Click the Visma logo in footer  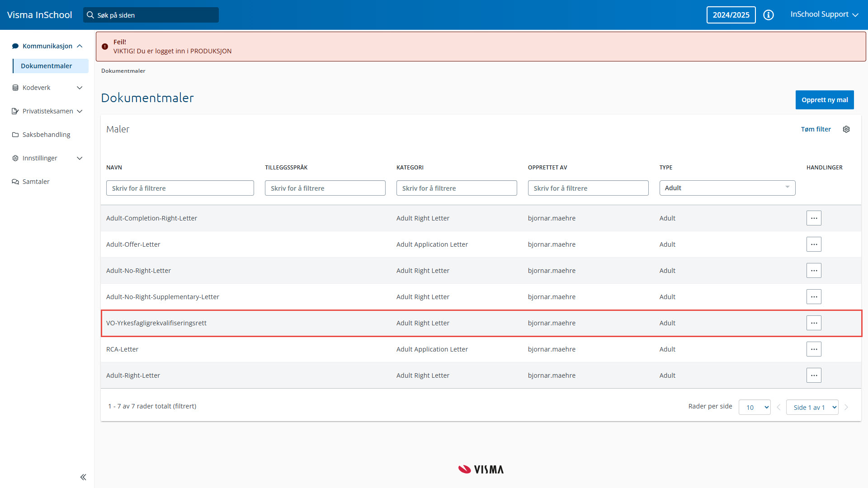[481, 469]
